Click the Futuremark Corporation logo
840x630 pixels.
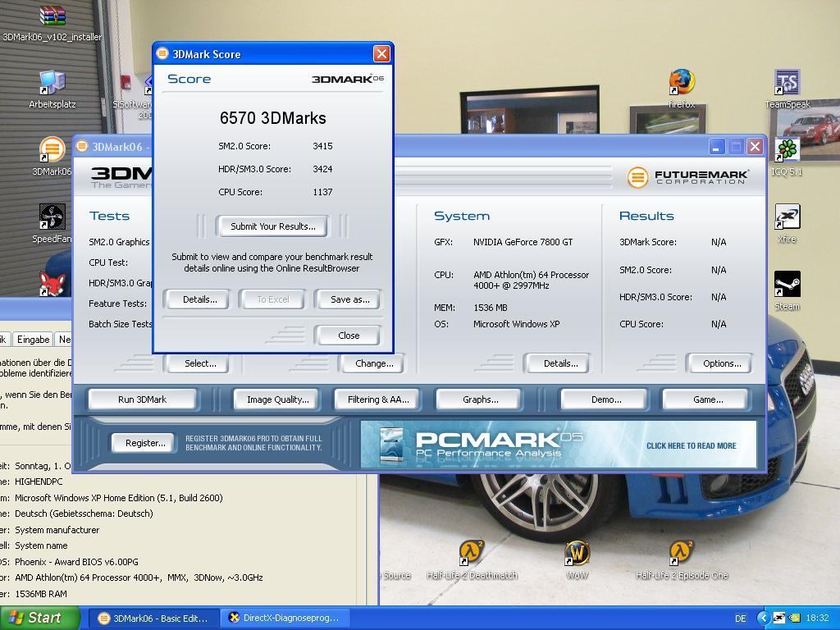[x=687, y=177]
